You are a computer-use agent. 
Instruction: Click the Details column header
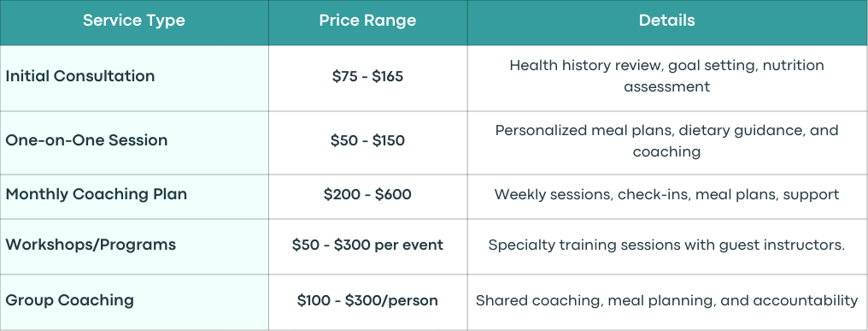667,22
